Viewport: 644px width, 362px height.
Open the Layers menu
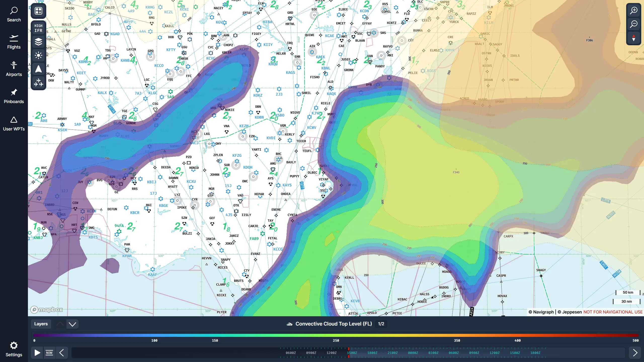41,324
